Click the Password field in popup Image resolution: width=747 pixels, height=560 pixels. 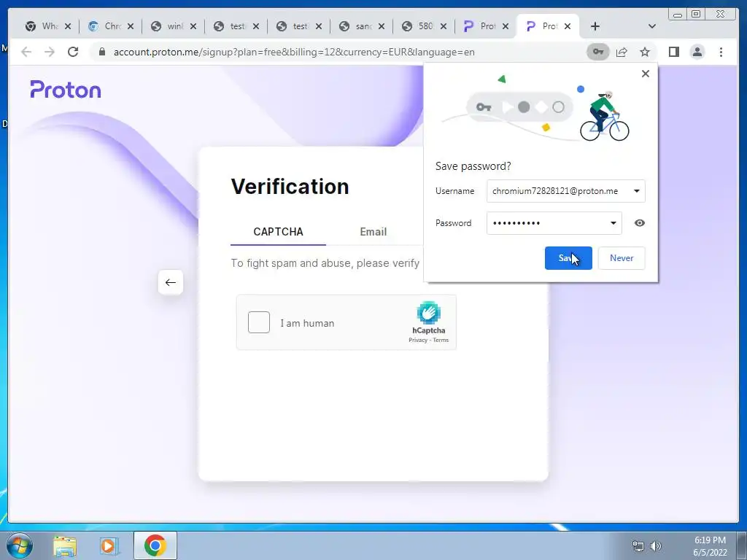[554, 223]
